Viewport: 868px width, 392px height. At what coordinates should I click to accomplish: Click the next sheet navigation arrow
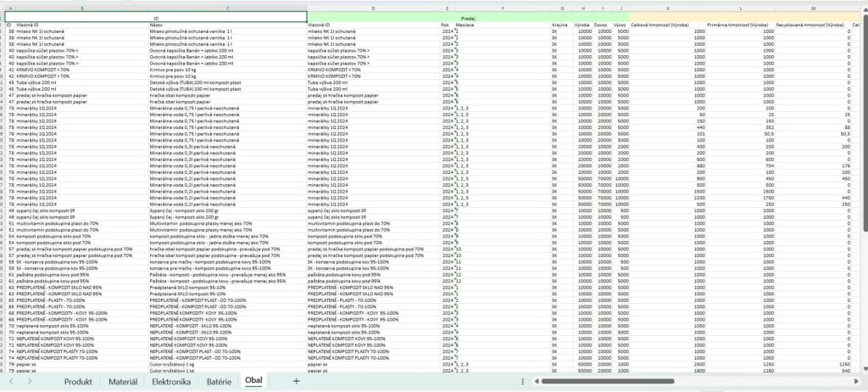31,382
